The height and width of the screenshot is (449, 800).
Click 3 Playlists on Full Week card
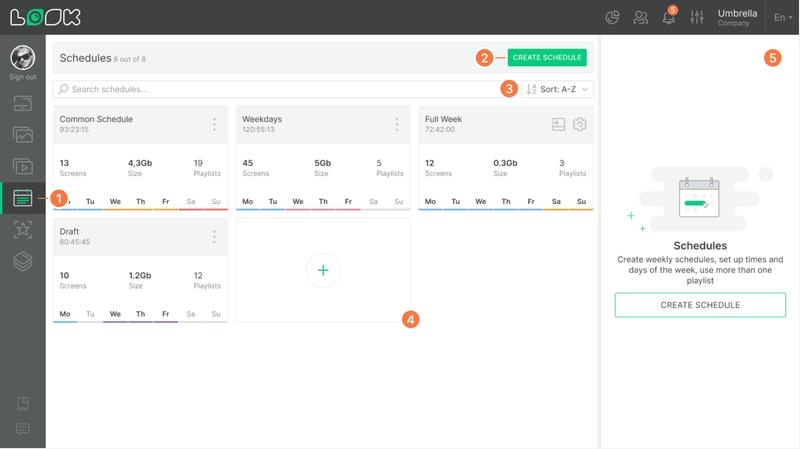pos(572,168)
